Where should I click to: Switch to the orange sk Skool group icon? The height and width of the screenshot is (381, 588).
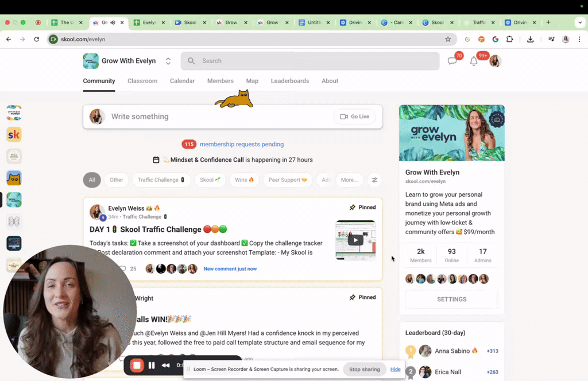point(14,134)
